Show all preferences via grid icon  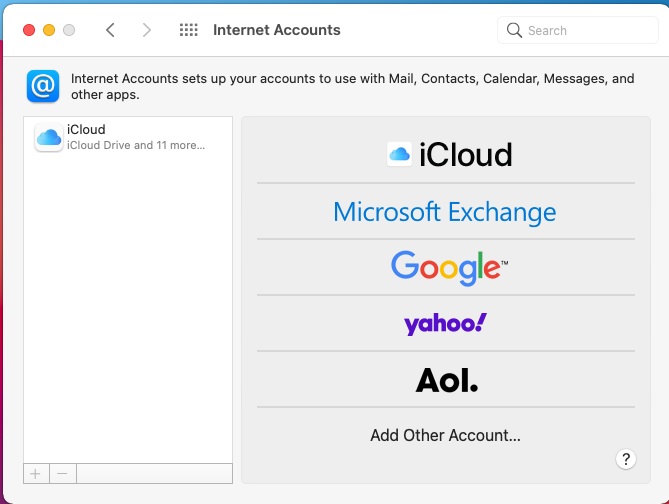(188, 30)
